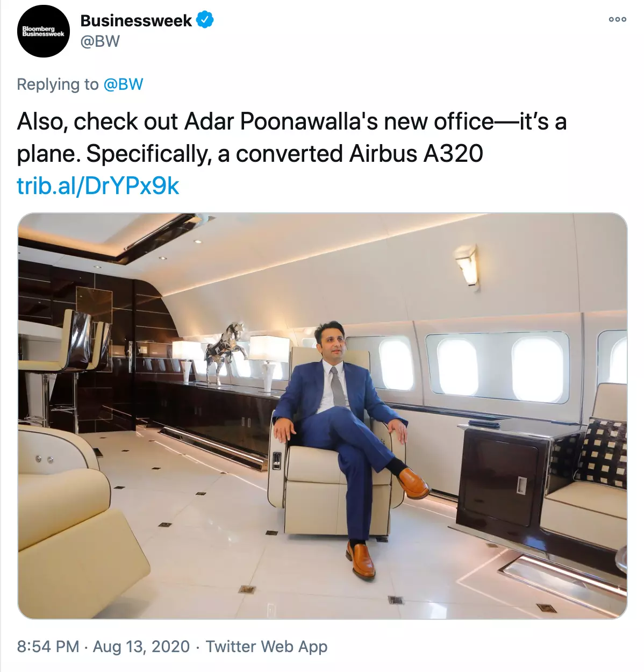Click the blue verified badge
644x672 pixels.
point(205,20)
